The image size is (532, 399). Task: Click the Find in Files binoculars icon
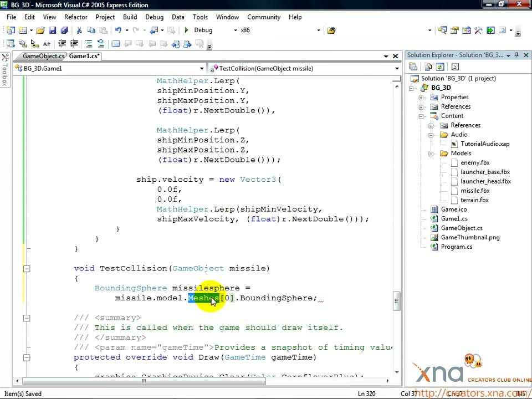331,30
